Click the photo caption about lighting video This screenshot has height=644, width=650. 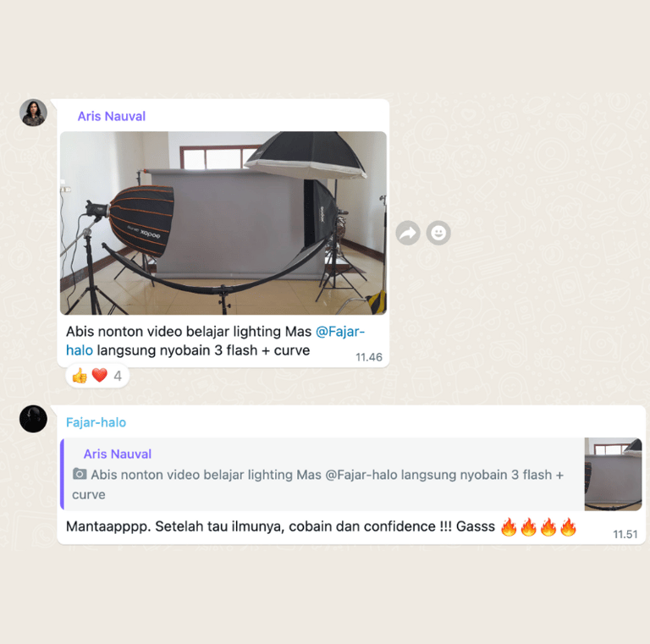[x=215, y=341]
